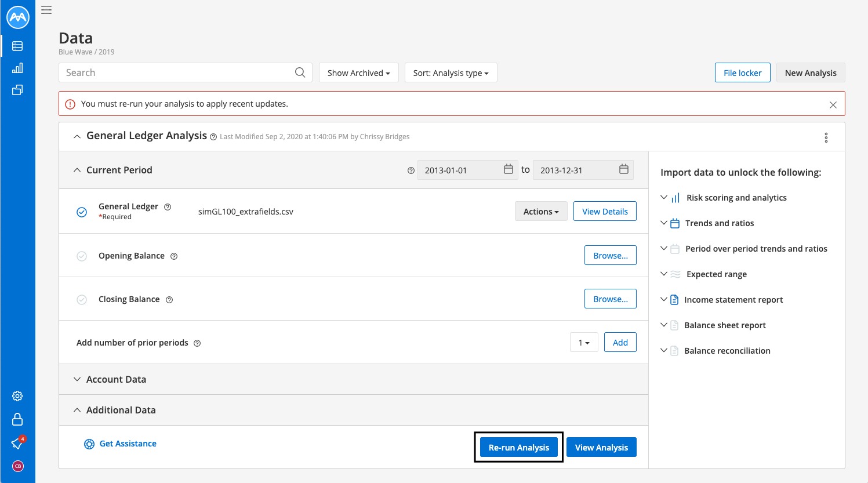Click the Opening Balance status checkmark
Viewport: 868px width, 483px height.
[x=82, y=256]
